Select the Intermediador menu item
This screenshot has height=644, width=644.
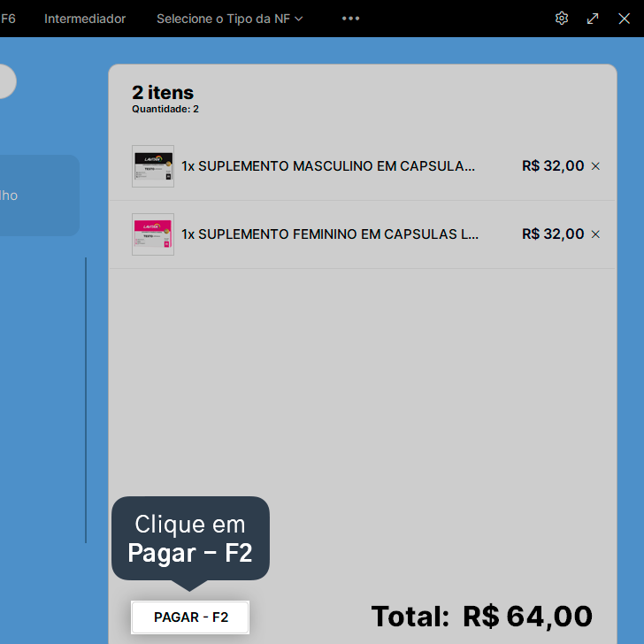(x=85, y=19)
